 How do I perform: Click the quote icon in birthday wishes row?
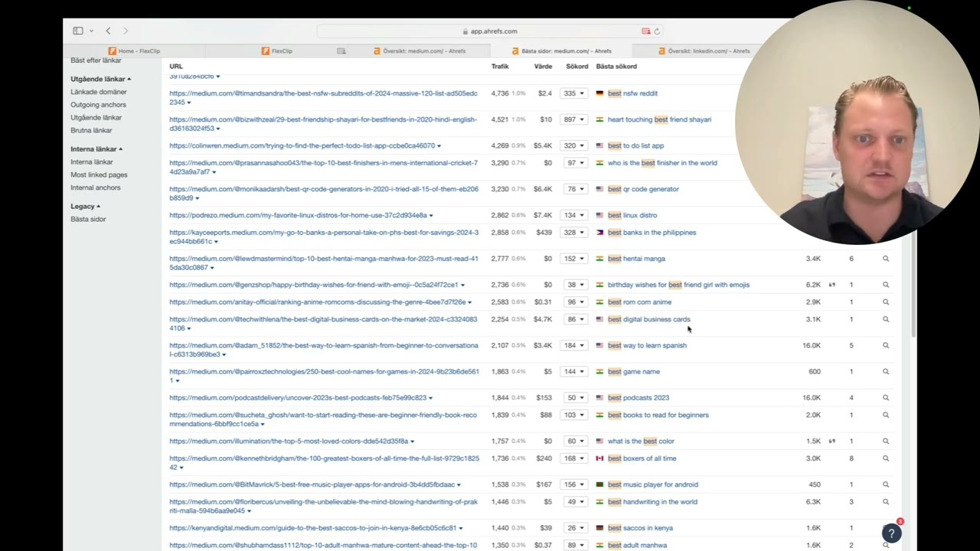831,285
